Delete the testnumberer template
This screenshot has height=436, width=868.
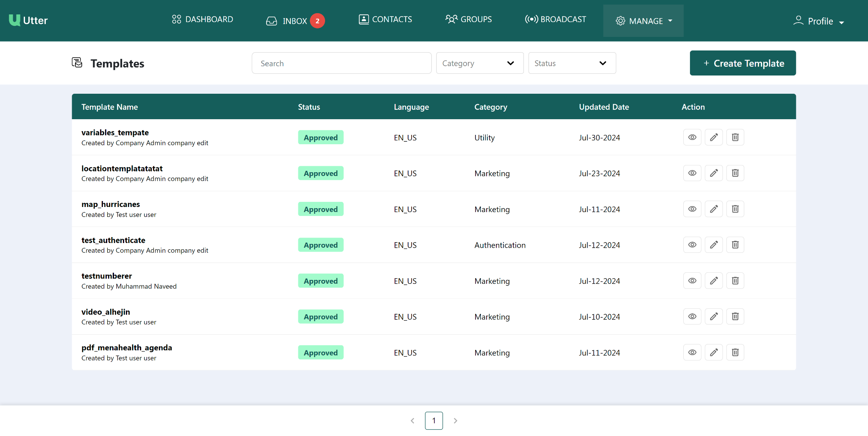tap(735, 281)
